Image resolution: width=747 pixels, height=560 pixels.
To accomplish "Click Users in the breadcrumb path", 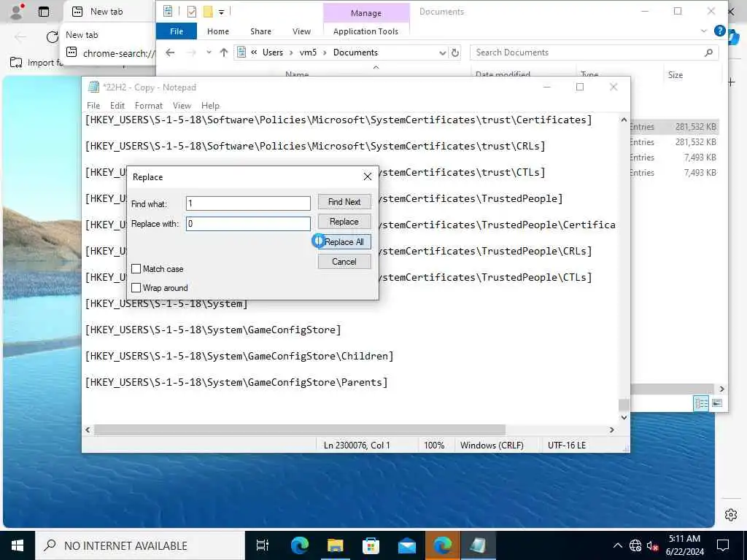I will pos(273,52).
